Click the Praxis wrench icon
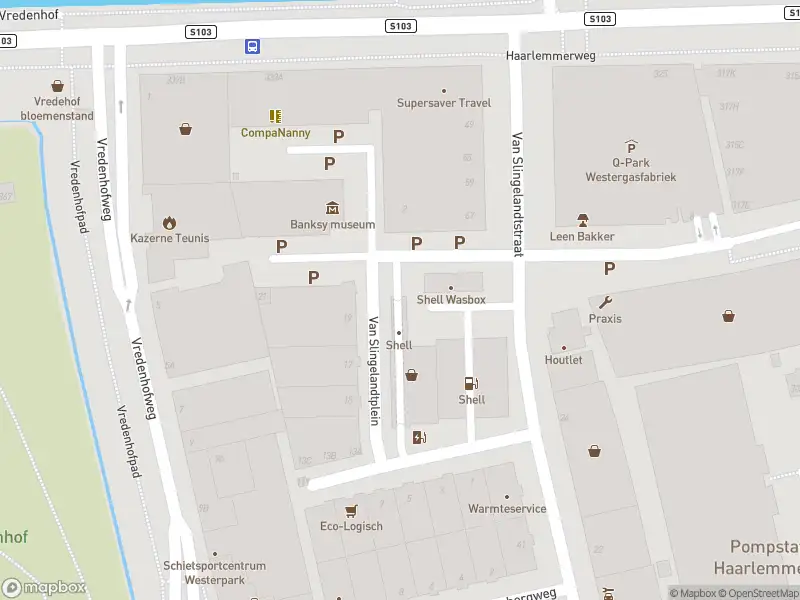This screenshot has height=600, width=800. coord(605,302)
